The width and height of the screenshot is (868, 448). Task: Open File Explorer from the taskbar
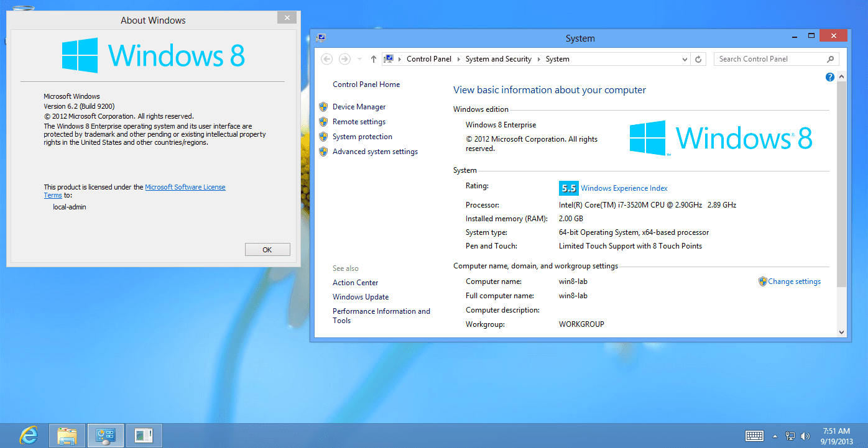(x=67, y=436)
